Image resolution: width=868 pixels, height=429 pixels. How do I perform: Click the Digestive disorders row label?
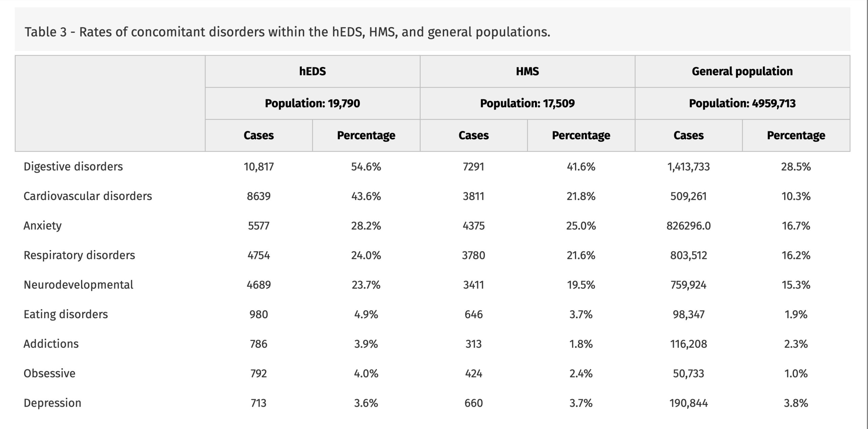[x=73, y=167]
